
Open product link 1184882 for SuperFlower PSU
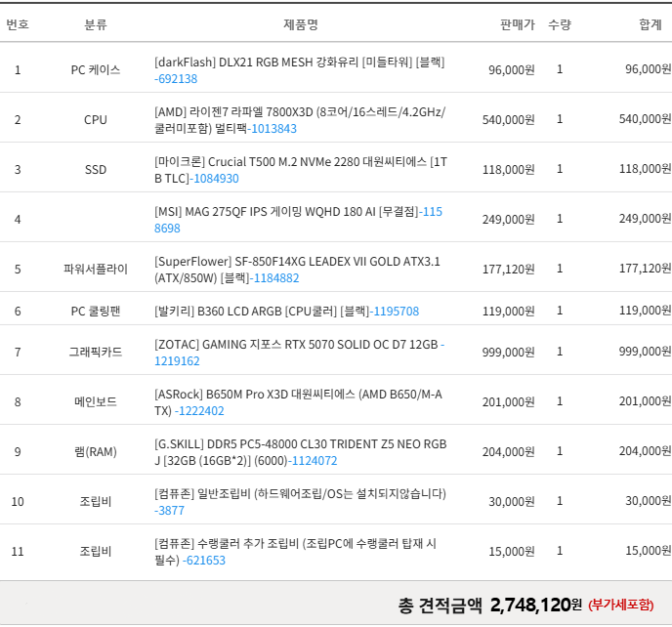[x=274, y=278]
